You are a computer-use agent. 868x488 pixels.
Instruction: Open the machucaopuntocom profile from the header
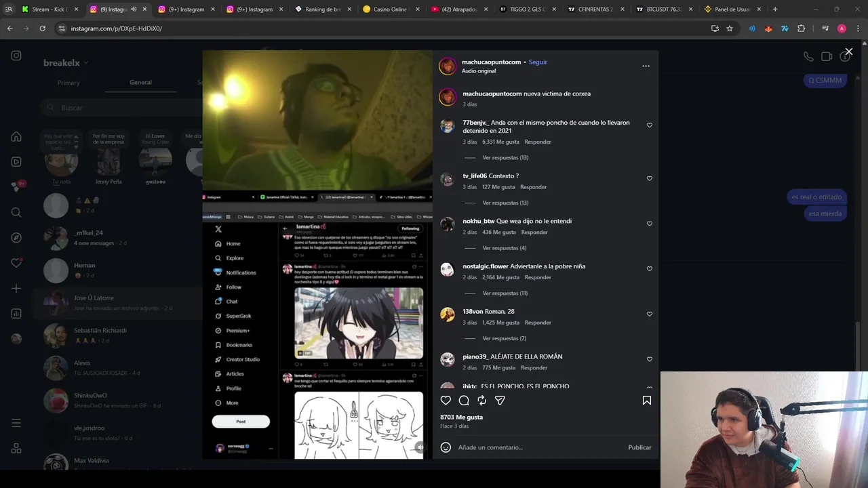pos(492,62)
